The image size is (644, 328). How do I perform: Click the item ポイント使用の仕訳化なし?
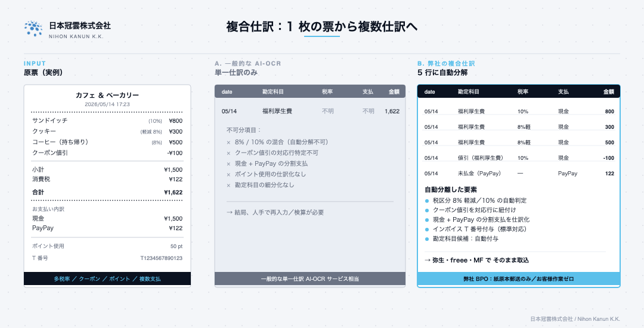(270, 174)
